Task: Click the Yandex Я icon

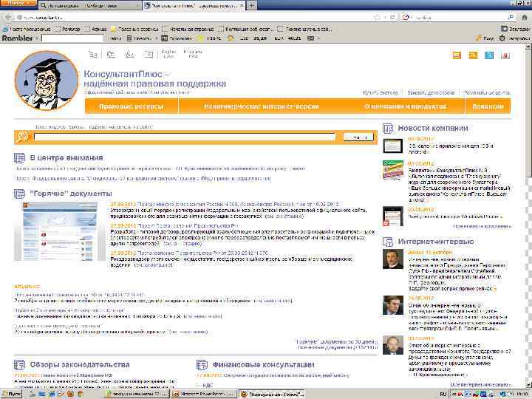Action: (x=505, y=55)
